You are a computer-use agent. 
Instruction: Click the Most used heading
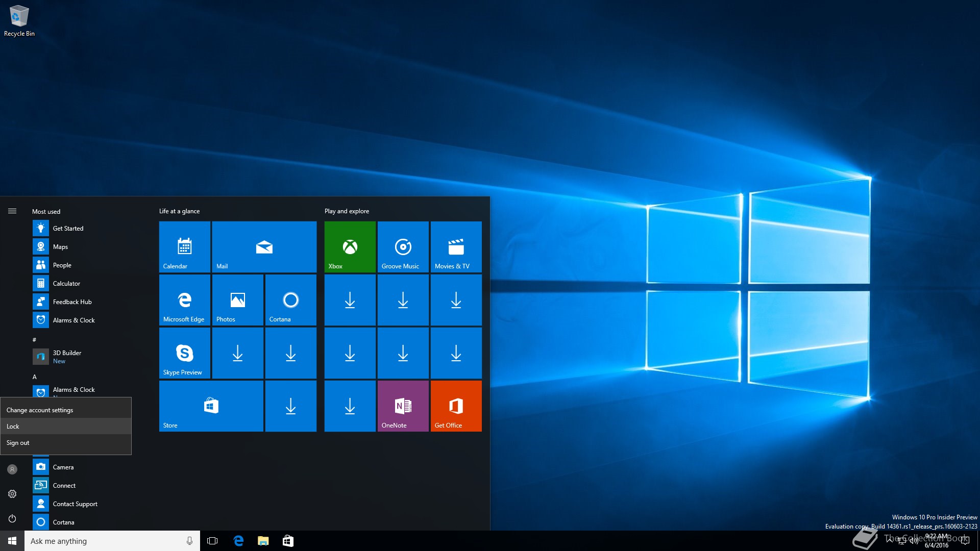pos(46,211)
